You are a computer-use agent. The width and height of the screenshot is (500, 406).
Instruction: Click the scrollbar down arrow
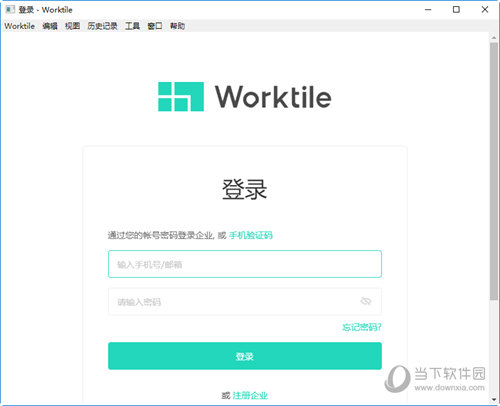[494, 399]
